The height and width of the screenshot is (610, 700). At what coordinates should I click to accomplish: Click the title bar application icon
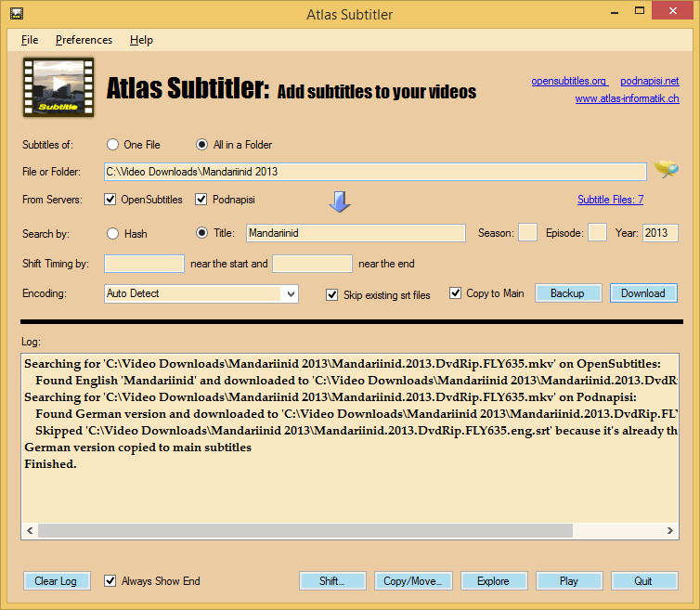17,13
